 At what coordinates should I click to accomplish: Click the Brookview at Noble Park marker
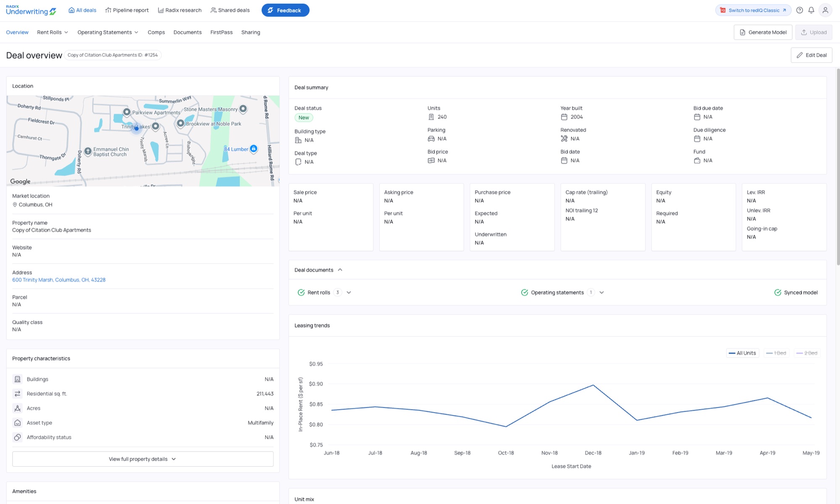coord(181,123)
